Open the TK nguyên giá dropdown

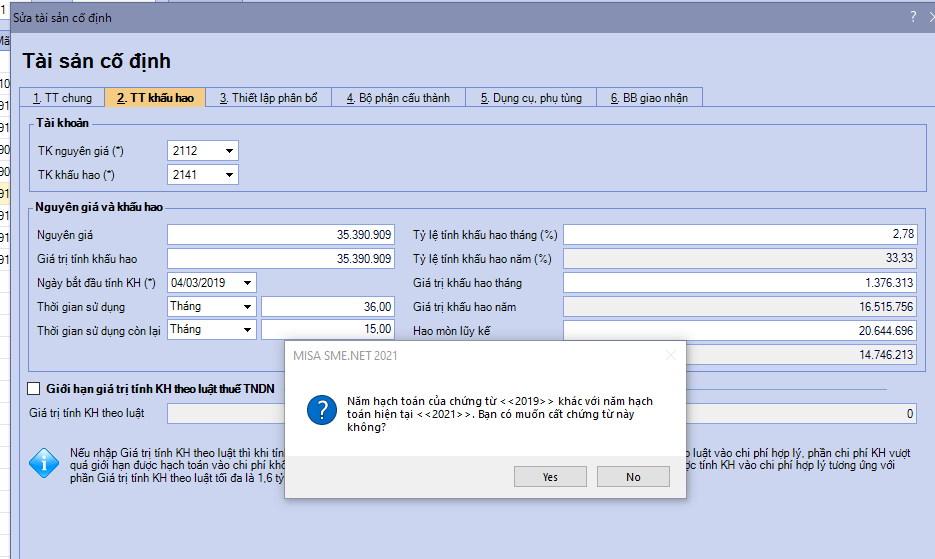coord(230,151)
